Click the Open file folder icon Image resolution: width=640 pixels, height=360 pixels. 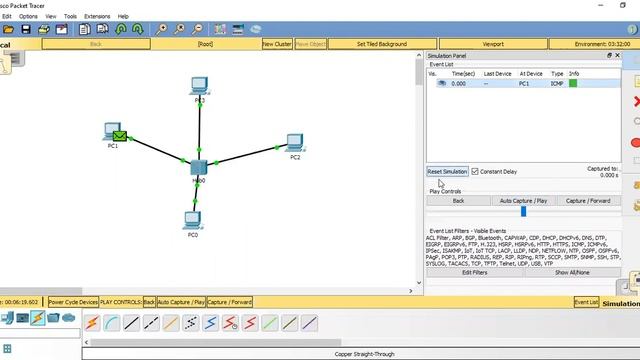pyautogui.click(x=9, y=29)
